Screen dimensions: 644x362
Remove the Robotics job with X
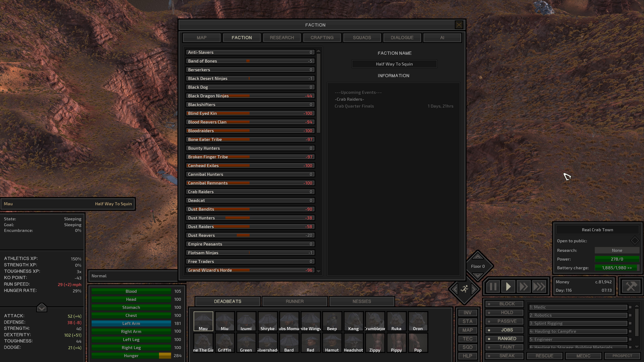point(630,315)
